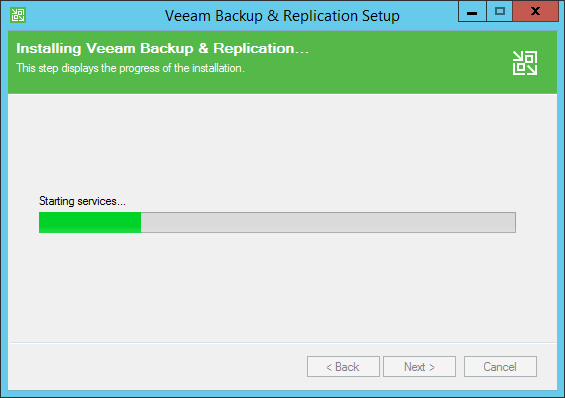Click the blank area above the status text
The width and height of the screenshot is (565, 398).
point(282,144)
